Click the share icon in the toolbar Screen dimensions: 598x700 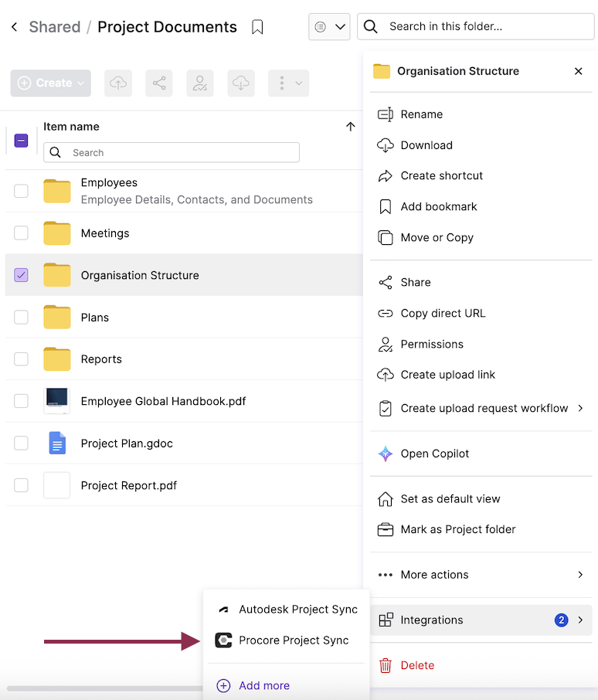(x=159, y=83)
